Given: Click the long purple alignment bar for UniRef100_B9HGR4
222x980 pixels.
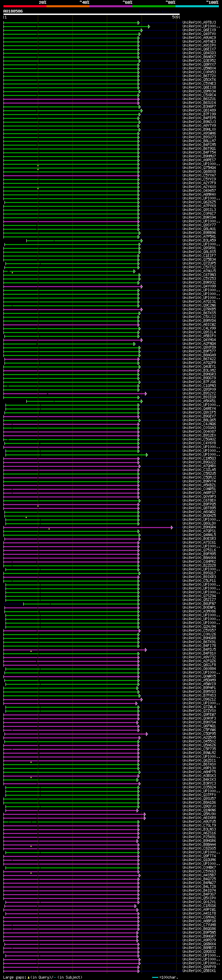Looking at the screenshot, I should pos(88,527).
